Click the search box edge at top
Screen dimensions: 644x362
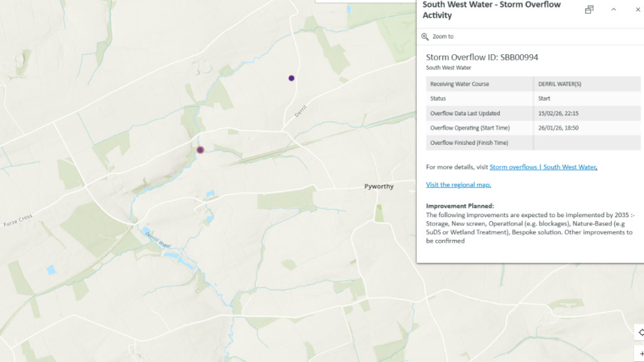tap(365, 1)
